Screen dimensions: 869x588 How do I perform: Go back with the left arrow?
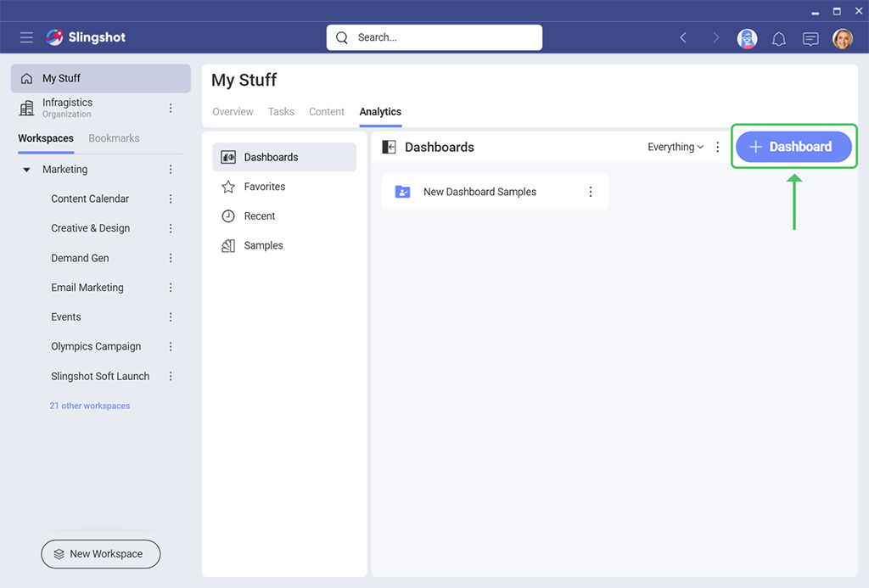[683, 37]
